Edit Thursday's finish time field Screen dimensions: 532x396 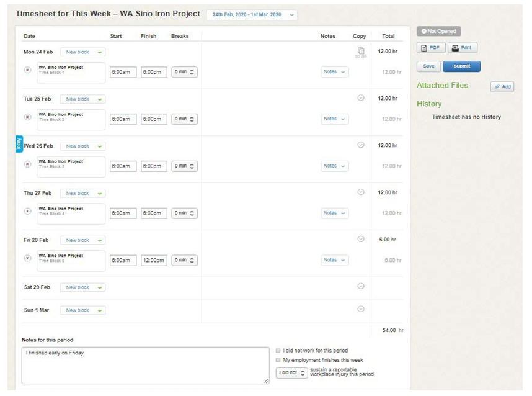click(x=154, y=214)
